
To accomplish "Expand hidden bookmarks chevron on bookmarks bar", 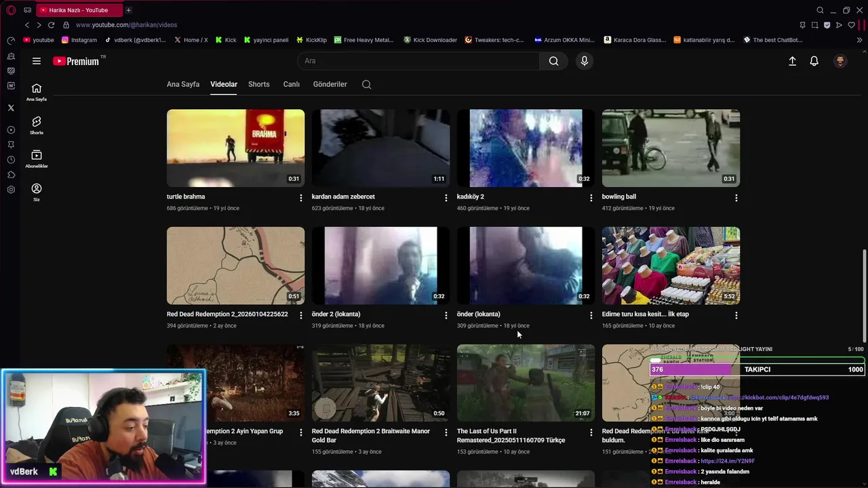I will [x=860, y=40].
